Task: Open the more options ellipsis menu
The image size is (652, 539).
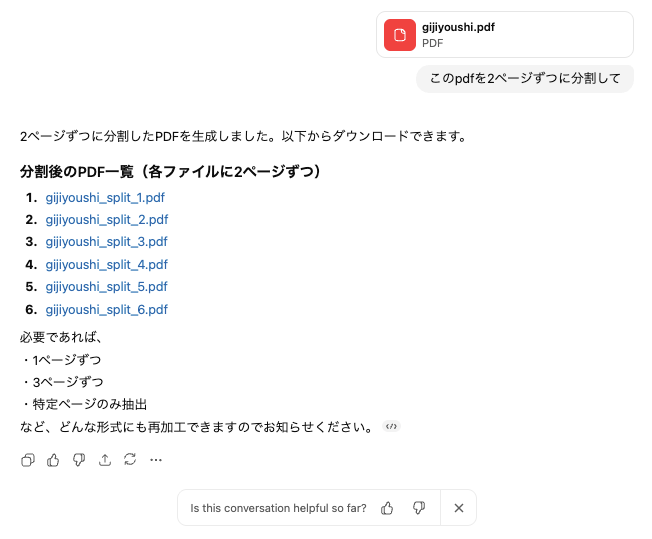Action: click(x=156, y=460)
